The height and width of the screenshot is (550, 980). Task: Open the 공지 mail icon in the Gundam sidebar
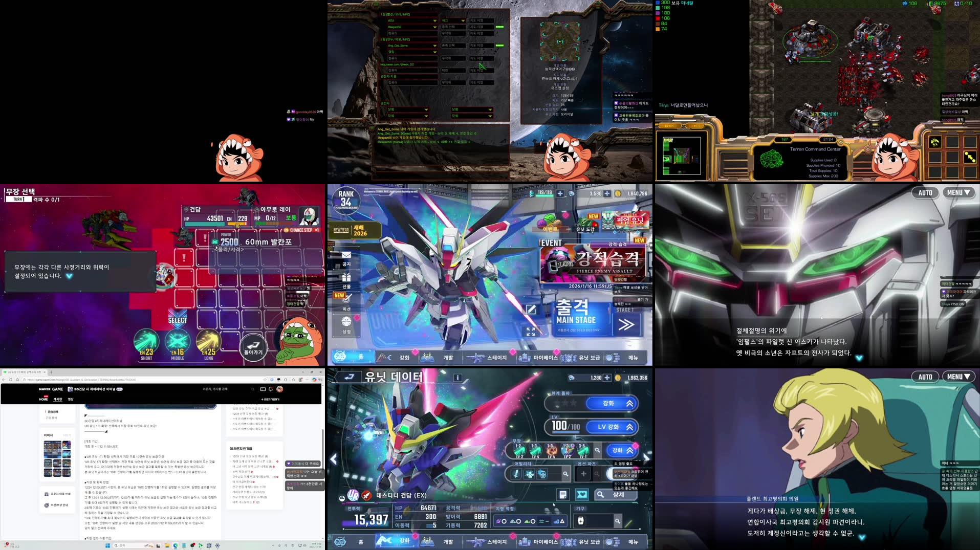(x=346, y=255)
